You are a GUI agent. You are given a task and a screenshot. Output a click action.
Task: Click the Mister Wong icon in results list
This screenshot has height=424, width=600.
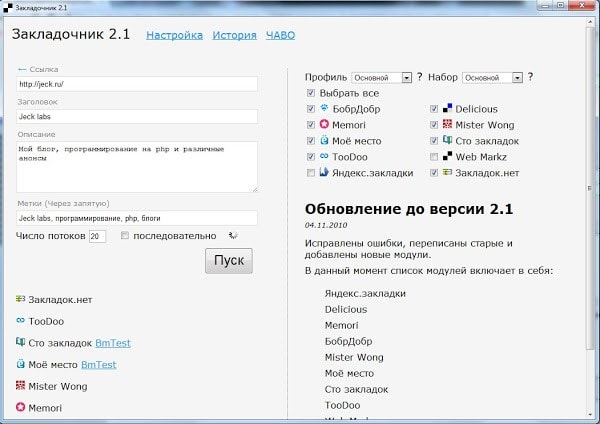(21, 386)
